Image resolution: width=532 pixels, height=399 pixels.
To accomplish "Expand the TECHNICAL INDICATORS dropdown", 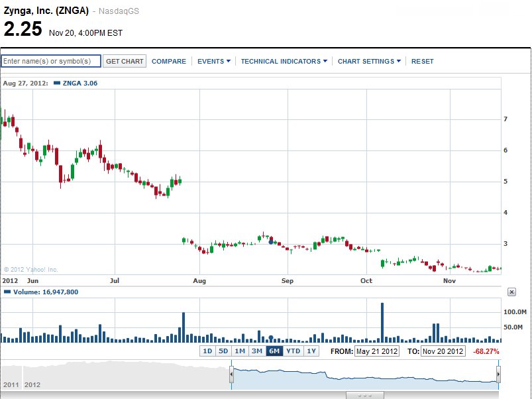I will (284, 62).
